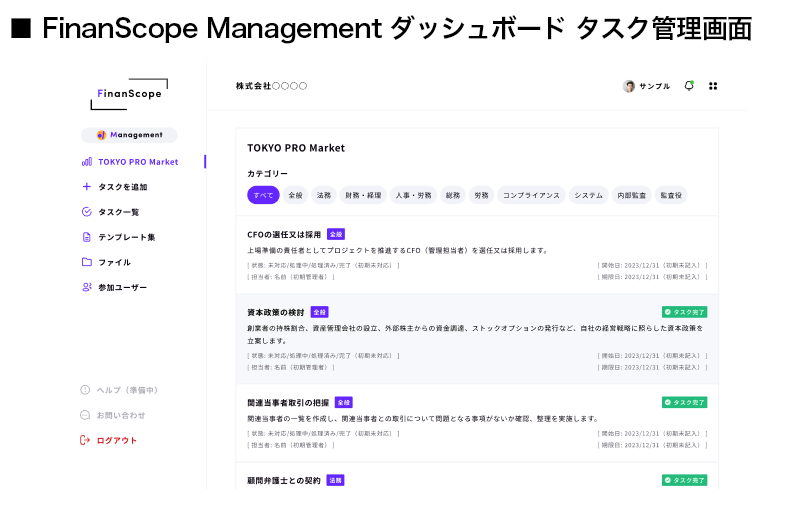Click the 担当者 field of the CFO task

(x=291, y=277)
